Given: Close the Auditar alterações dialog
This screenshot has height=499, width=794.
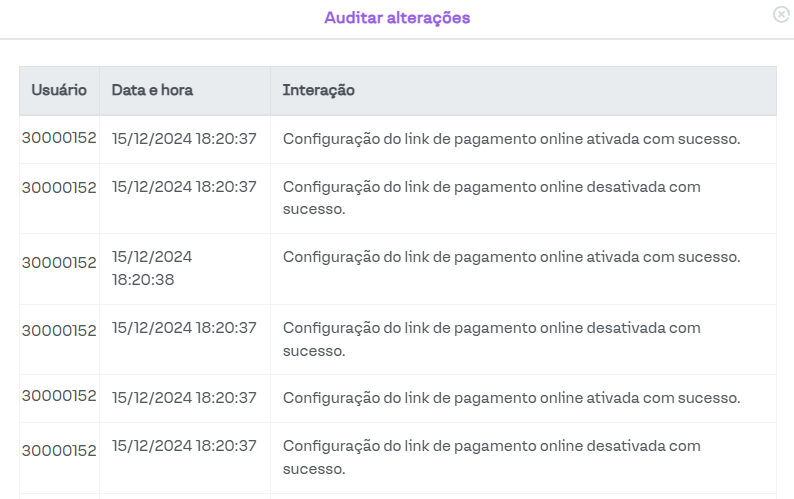Looking at the screenshot, I should [x=780, y=14].
